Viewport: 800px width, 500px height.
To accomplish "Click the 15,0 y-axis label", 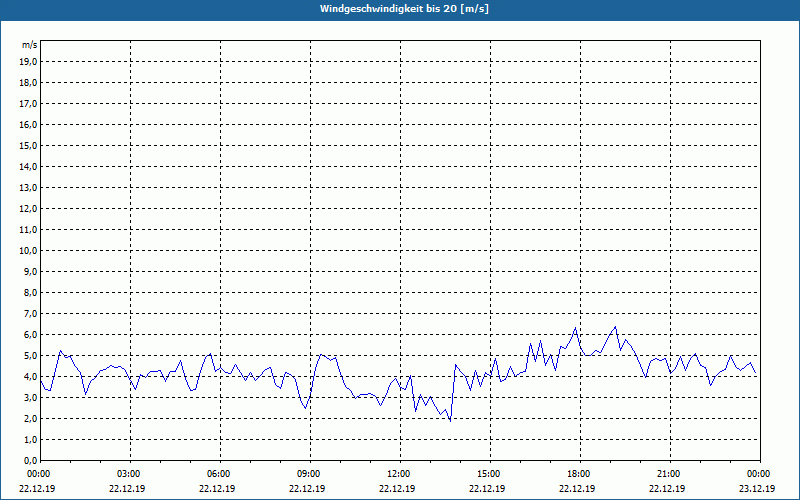I will click(29, 145).
